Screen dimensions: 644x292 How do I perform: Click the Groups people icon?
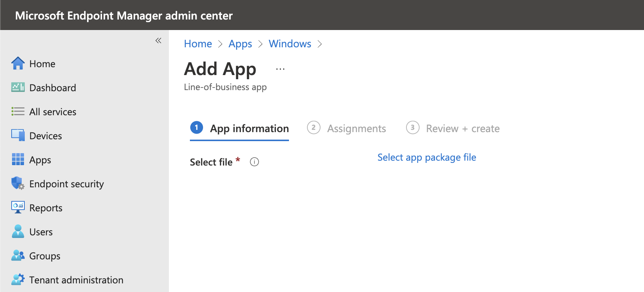click(18, 256)
